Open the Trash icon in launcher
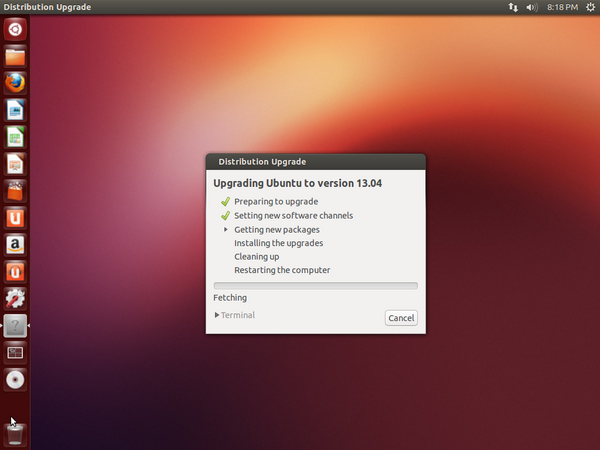This screenshot has width=600, height=450. click(15, 435)
